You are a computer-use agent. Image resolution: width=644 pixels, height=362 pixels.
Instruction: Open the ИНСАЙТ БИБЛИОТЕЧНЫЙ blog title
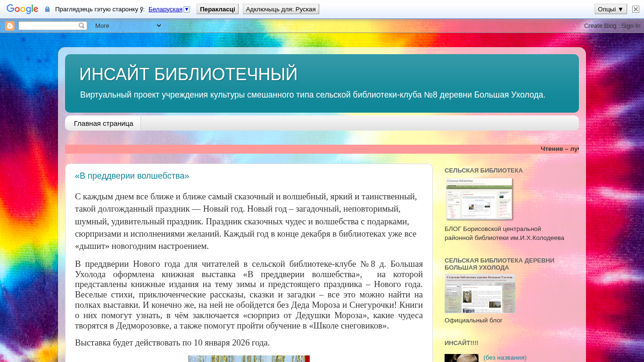[x=189, y=74]
